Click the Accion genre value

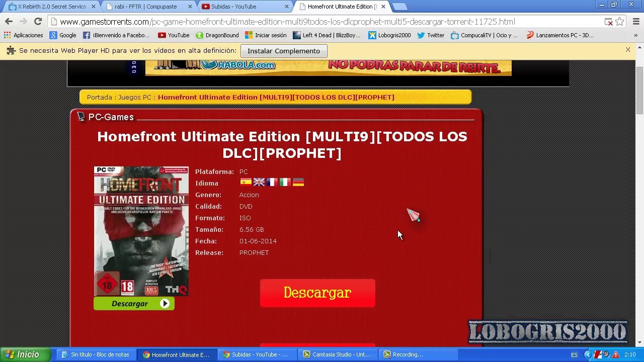coord(249,195)
